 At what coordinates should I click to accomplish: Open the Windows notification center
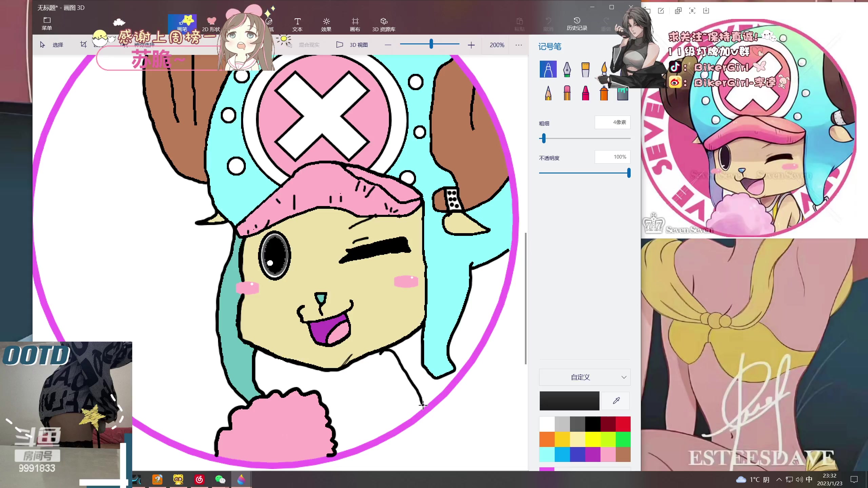coord(854,480)
